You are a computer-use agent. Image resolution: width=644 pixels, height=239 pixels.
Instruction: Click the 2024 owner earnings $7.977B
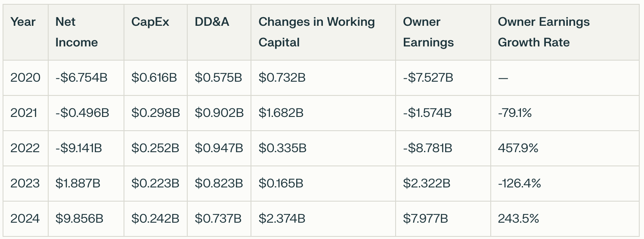click(425, 219)
